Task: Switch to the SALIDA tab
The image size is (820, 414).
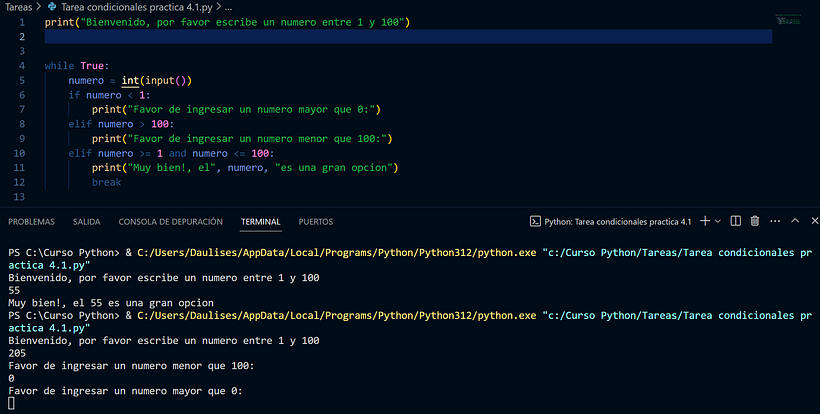Action: click(x=86, y=222)
